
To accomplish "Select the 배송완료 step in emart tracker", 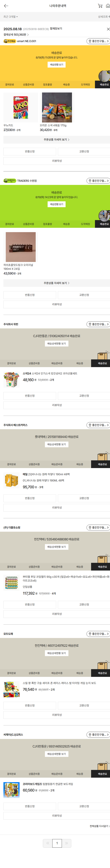I will tap(102, 85).
